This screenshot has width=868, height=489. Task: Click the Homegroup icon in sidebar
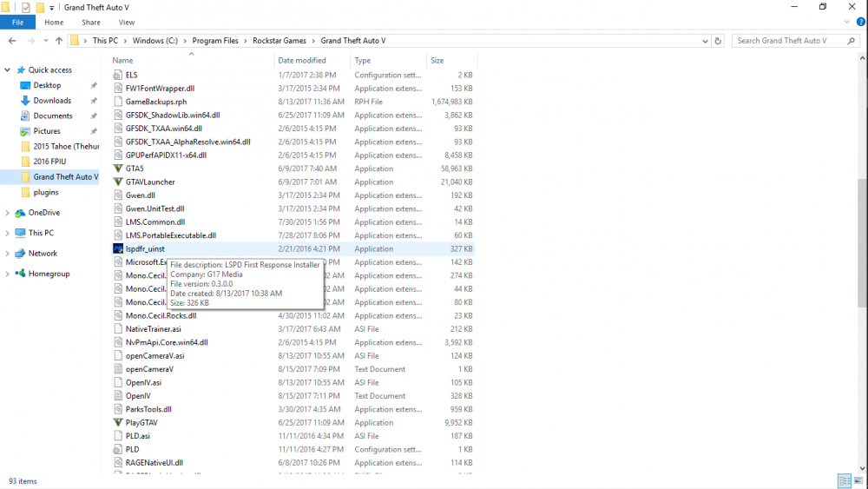[x=21, y=274]
